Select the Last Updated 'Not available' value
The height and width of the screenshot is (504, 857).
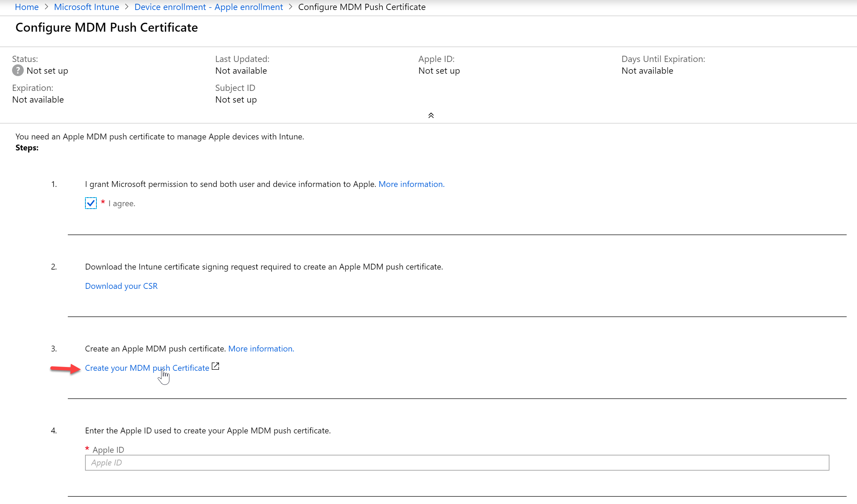click(241, 71)
